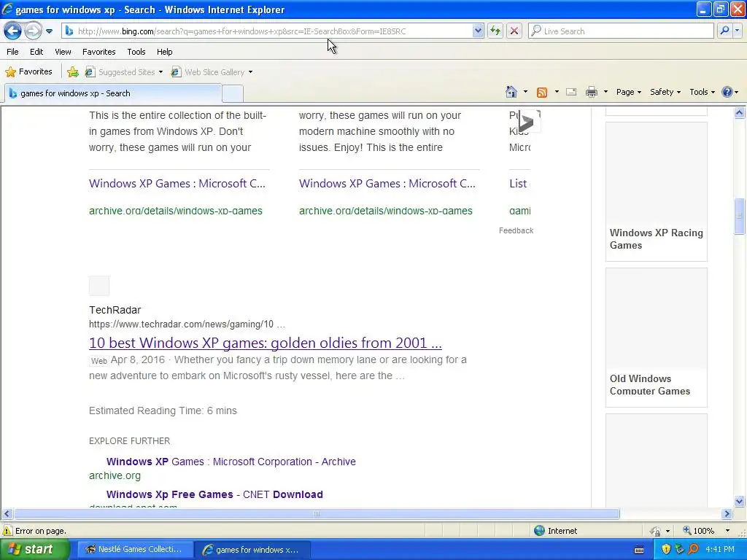
Task: Open the Windows start button
Action: (x=34, y=549)
